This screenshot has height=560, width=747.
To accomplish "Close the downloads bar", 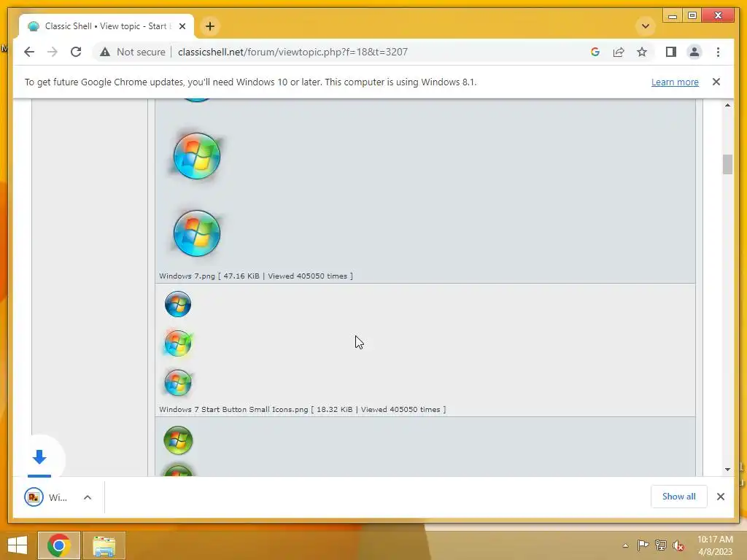I will pos(721,497).
